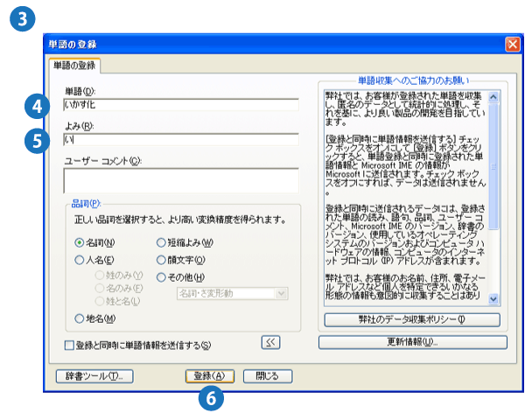Select the 人名 radio button
The width and height of the screenshot is (525, 420).
point(80,260)
